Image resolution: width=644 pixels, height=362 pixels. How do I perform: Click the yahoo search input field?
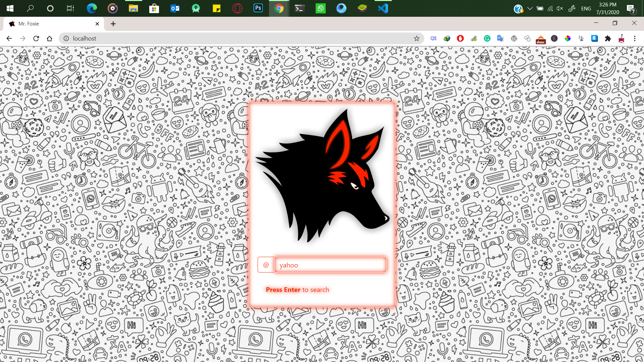(330, 265)
